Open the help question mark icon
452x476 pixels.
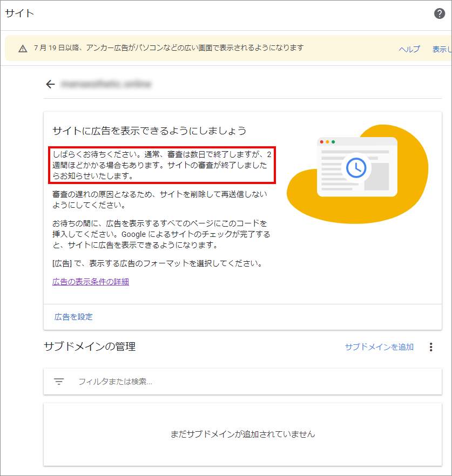440,13
